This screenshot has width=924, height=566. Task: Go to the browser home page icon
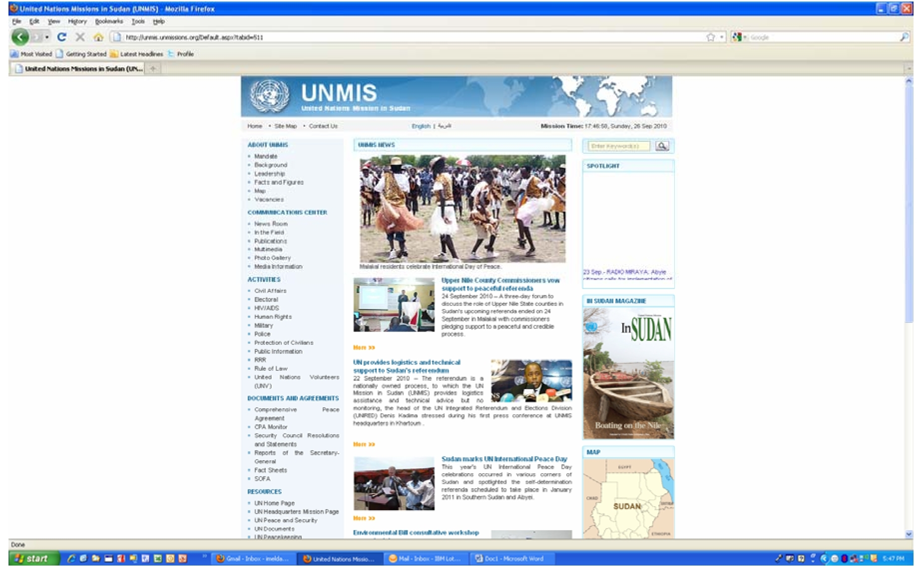98,37
